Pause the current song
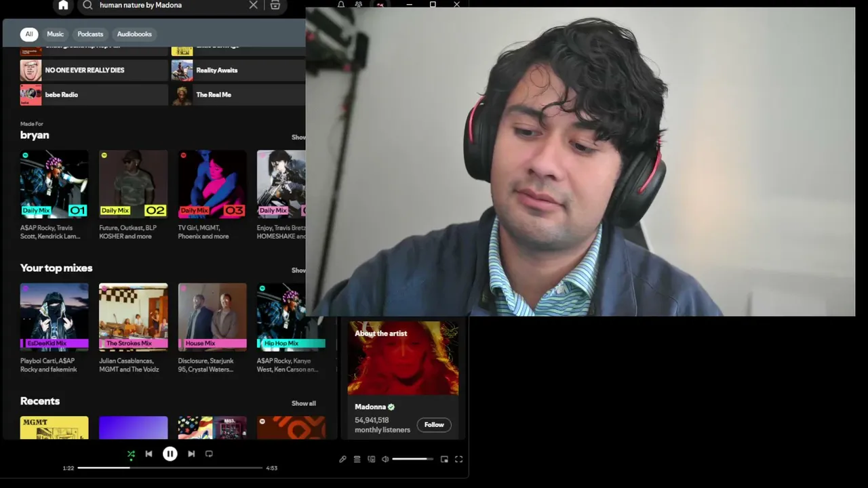Viewport: 868px width, 488px height. point(170,454)
